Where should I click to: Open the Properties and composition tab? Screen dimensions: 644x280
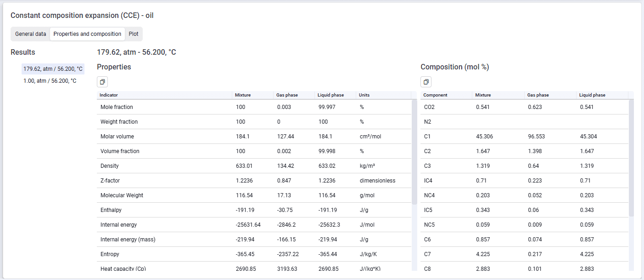(87, 34)
